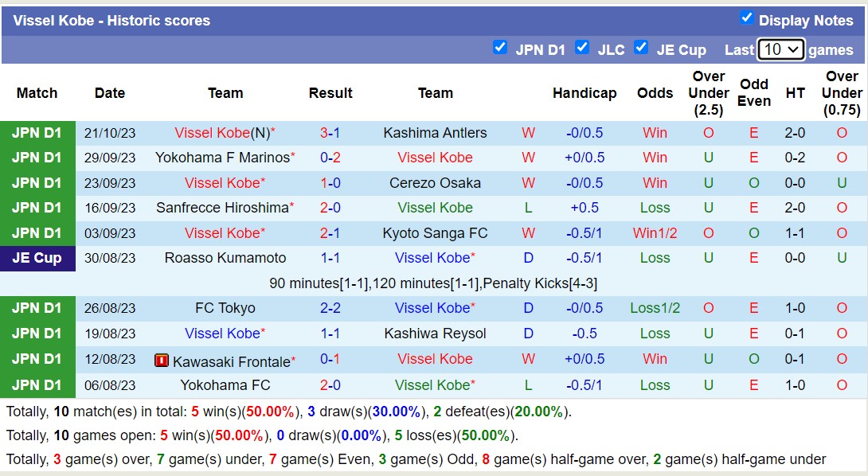The width and height of the screenshot is (868, 476).
Task: Open the Kashima Antlers team link
Action: click(x=435, y=132)
